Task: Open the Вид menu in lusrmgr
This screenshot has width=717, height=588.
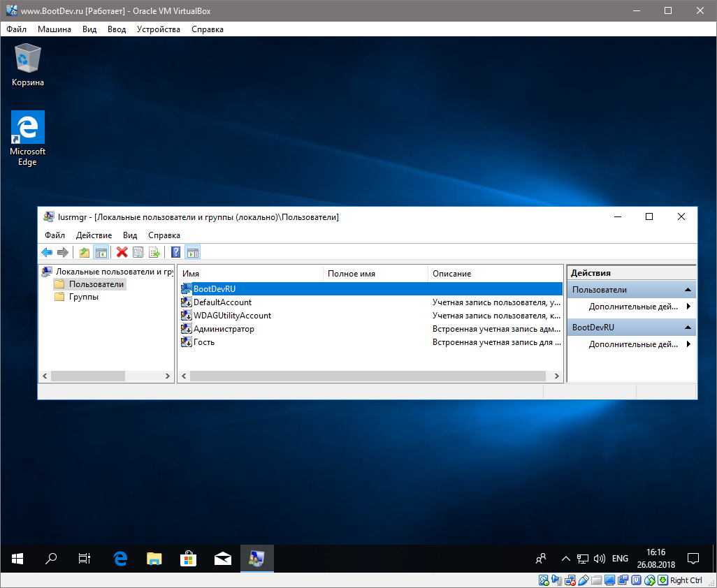Action: click(130, 235)
